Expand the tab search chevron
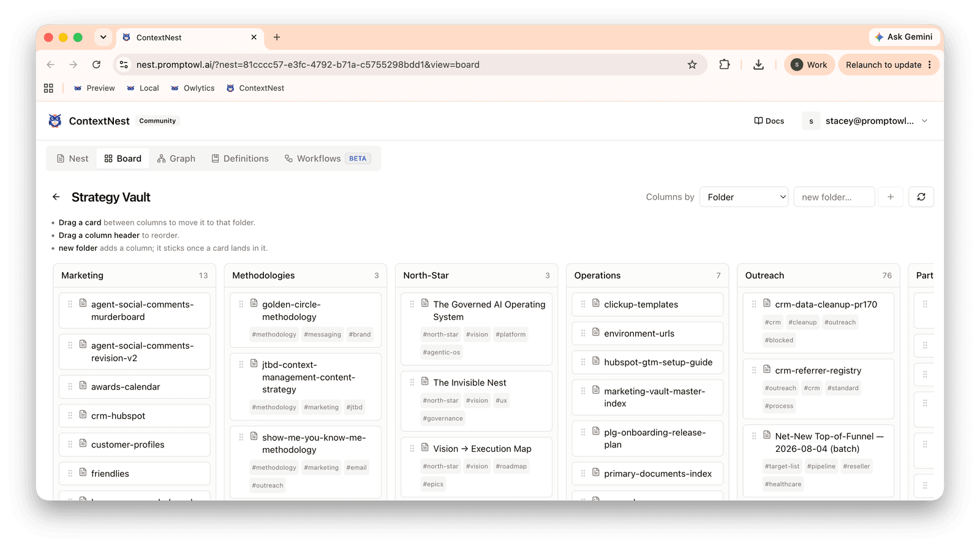 (x=104, y=37)
